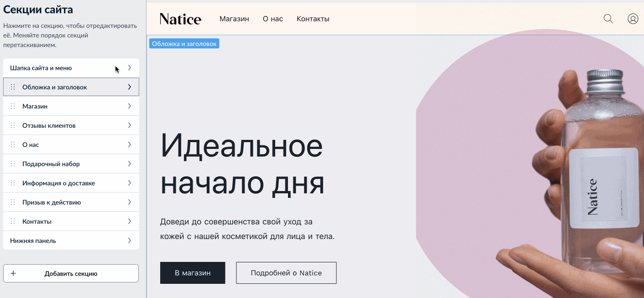This screenshot has width=644, height=298.
Task: Select Информация о доставке label
Action: [58, 183]
